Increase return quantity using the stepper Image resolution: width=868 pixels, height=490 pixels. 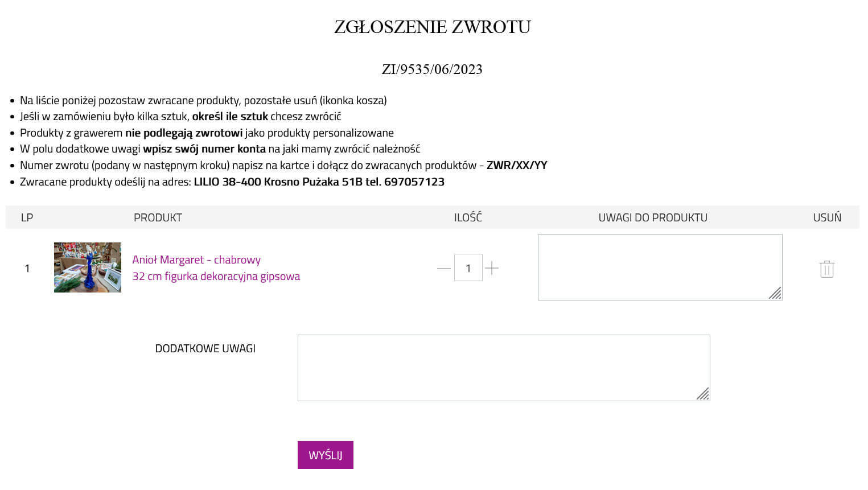coord(492,267)
